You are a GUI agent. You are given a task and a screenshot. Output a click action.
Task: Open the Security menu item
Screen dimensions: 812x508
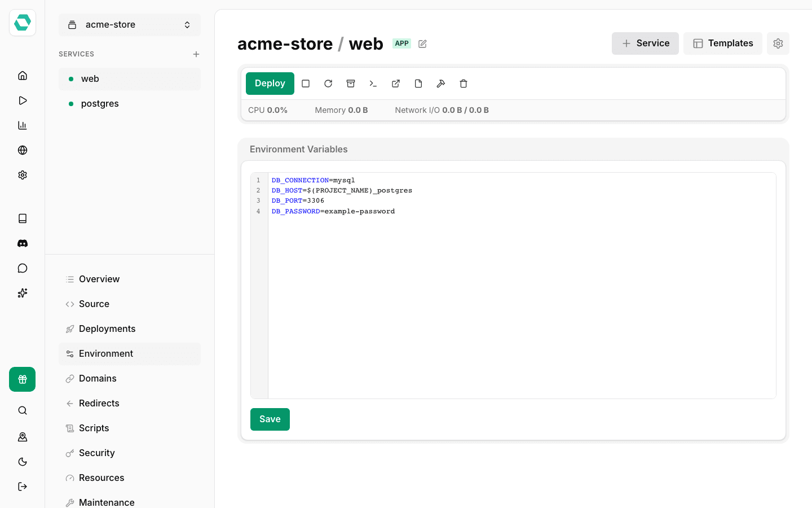(130, 453)
